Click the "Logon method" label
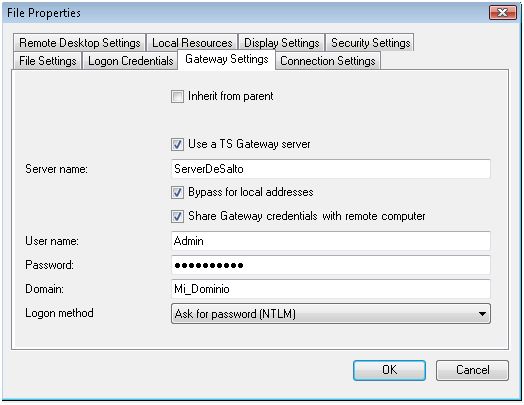Screen dimensions: 524x405 click(x=59, y=313)
